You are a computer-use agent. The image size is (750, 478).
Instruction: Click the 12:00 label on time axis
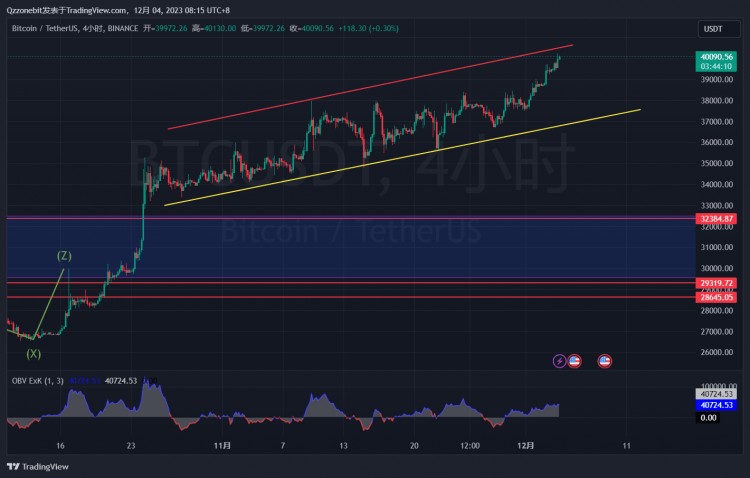pyautogui.click(x=470, y=446)
